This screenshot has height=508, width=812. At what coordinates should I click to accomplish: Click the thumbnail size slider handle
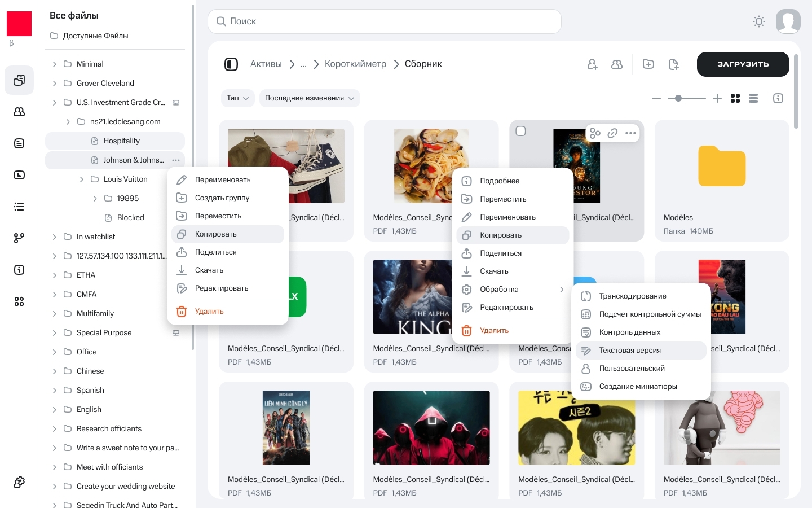click(678, 98)
